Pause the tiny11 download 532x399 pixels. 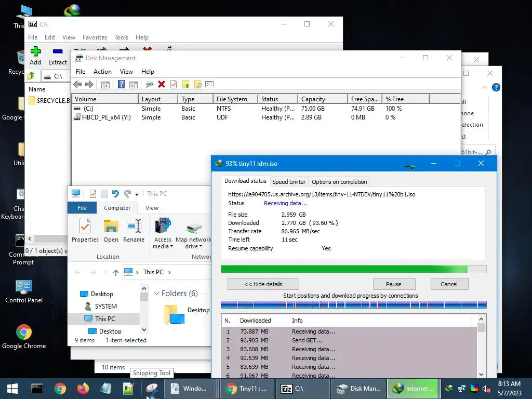[394, 284]
